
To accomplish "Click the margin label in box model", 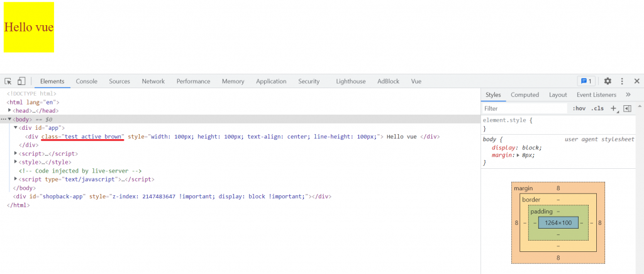I will (523, 188).
